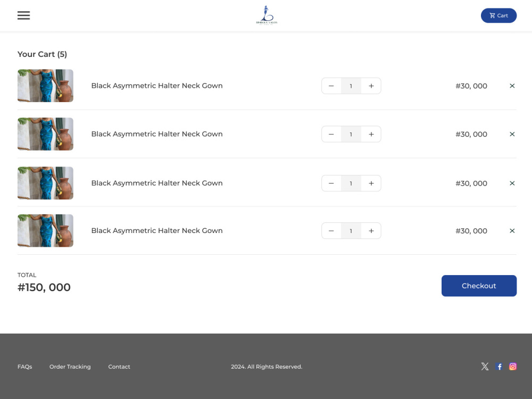Screen dimensions: 532x399
Task: Increase quantity of the first cart item
Action: [371, 86]
